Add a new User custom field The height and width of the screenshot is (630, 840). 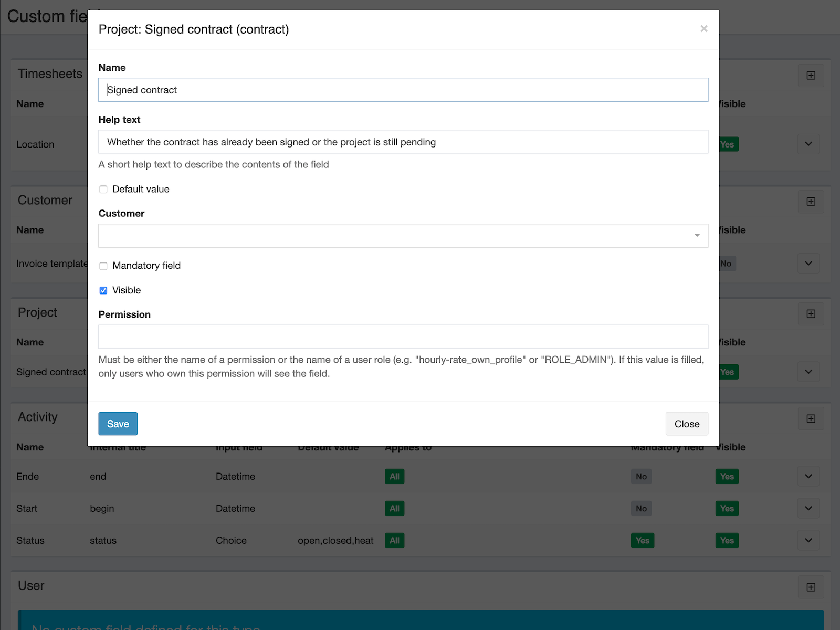pyautogui.click(x=811, y=587)
